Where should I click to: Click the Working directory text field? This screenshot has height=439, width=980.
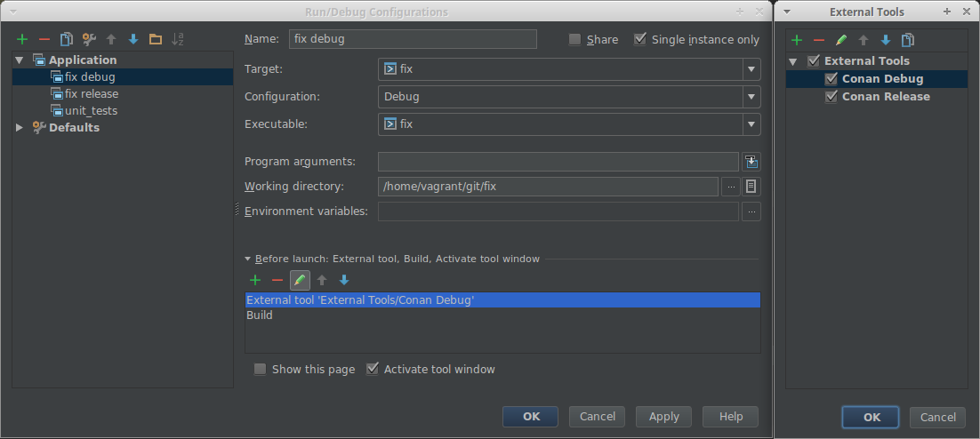(x=548, y=187)
